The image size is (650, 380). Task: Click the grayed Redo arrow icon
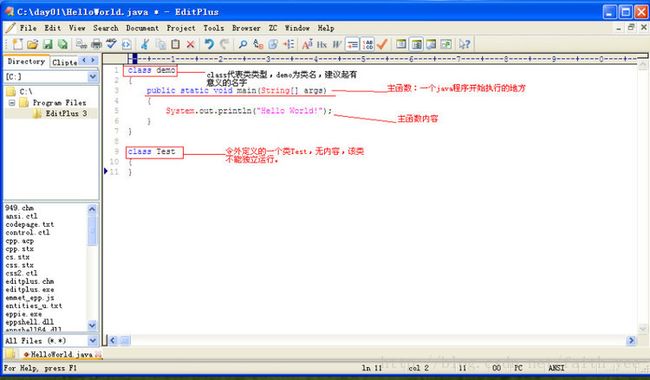tap(224, 44)
